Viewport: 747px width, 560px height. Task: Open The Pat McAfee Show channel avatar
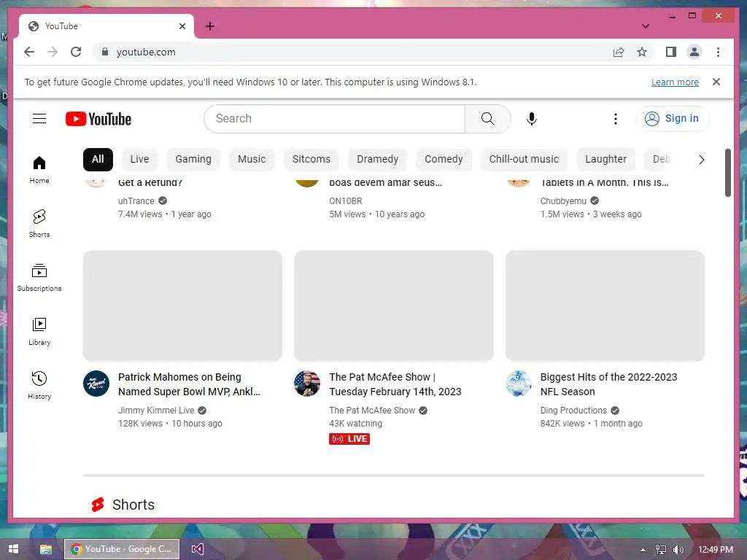[307, 384]
